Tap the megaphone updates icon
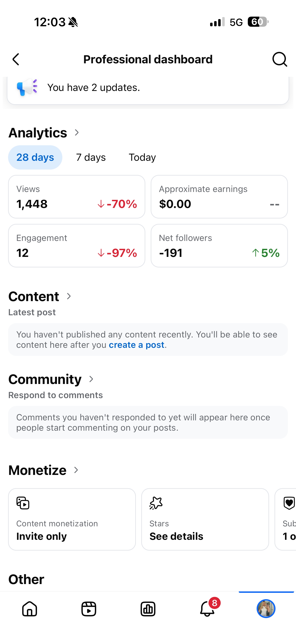296x644 pixels. (x=26, y=87)
